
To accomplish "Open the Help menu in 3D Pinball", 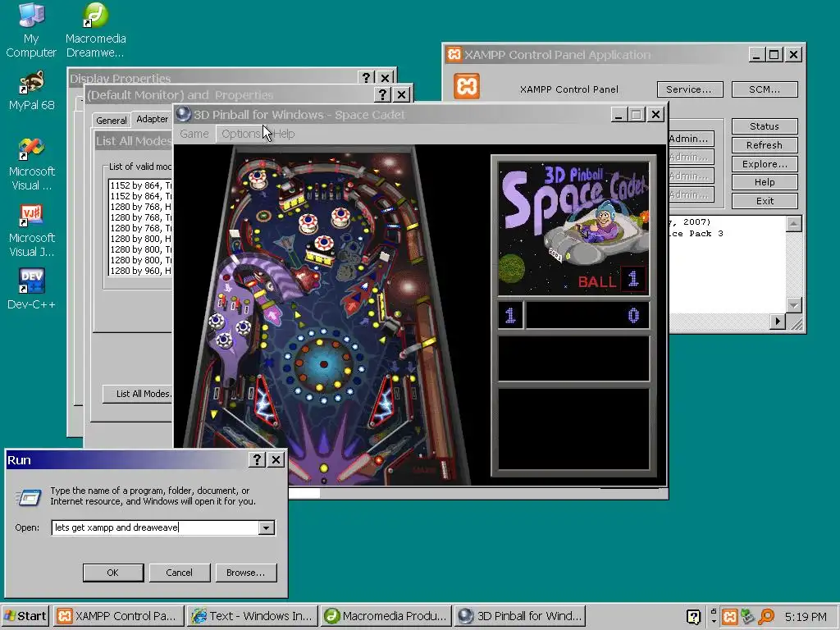I will [x=284, y=134].
